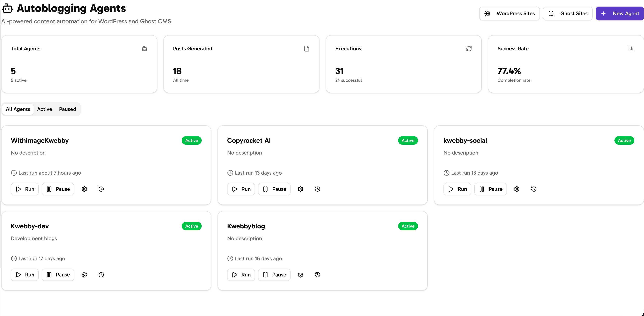Image resolution: width=644 pixels, height=316 pixels.
Task: Open settings gear for Kwebby-dev agent
Action: pos(84,275)
